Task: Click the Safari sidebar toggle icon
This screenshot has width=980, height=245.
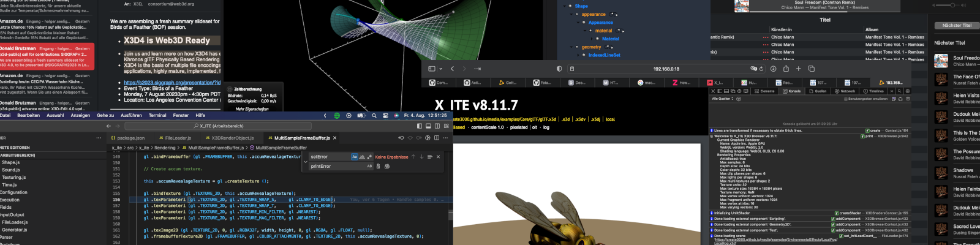Action: 432,69
